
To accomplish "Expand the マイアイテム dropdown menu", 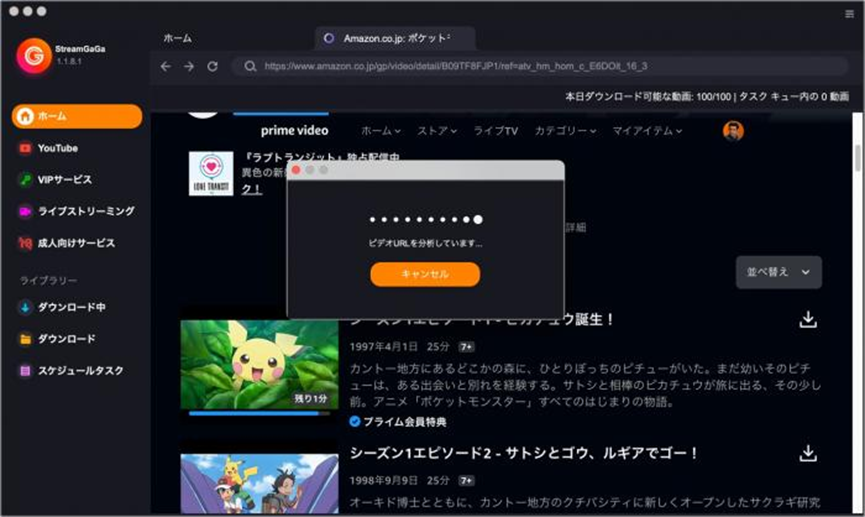I will (648, 131).
